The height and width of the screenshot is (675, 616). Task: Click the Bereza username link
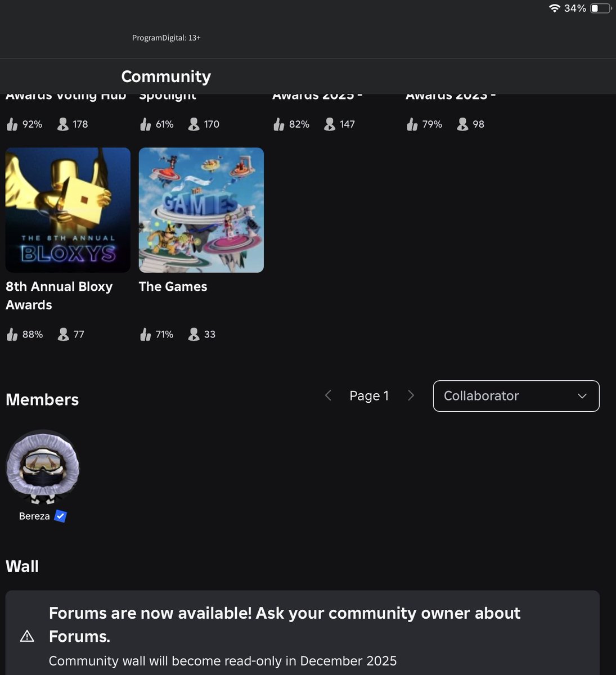pyautogui.click(x=34, y=516)
